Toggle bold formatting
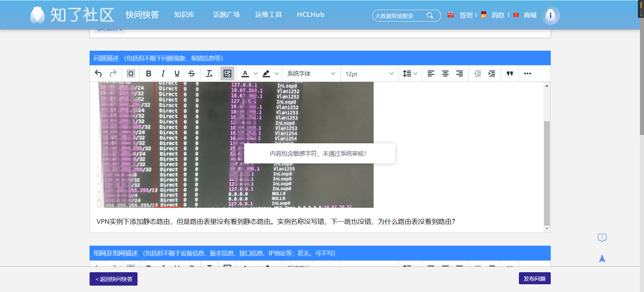 click(x=149, y=74)
